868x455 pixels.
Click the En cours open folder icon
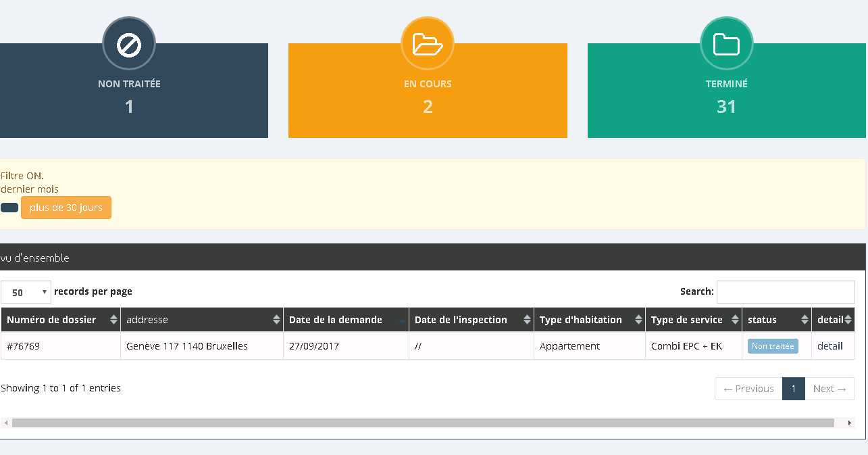click(428, 45)
